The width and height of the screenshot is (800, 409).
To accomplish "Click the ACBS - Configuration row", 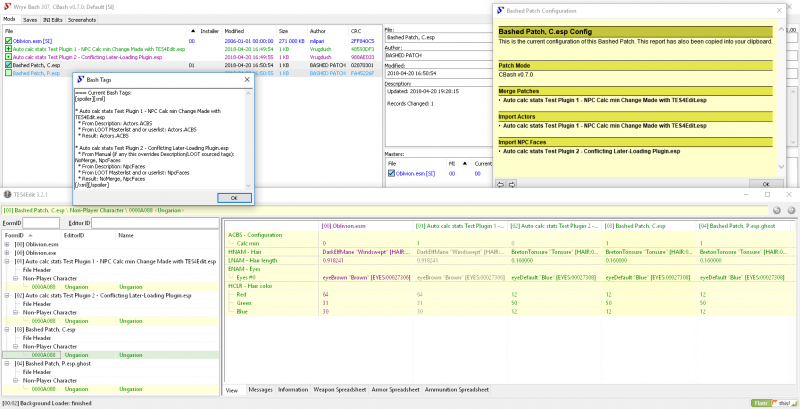I will [x=508, y=235].
